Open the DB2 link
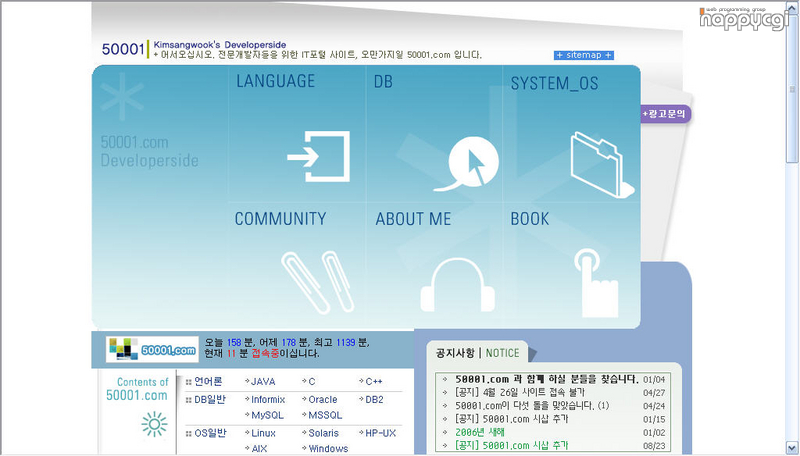800x456 pixels. point(374,399)
